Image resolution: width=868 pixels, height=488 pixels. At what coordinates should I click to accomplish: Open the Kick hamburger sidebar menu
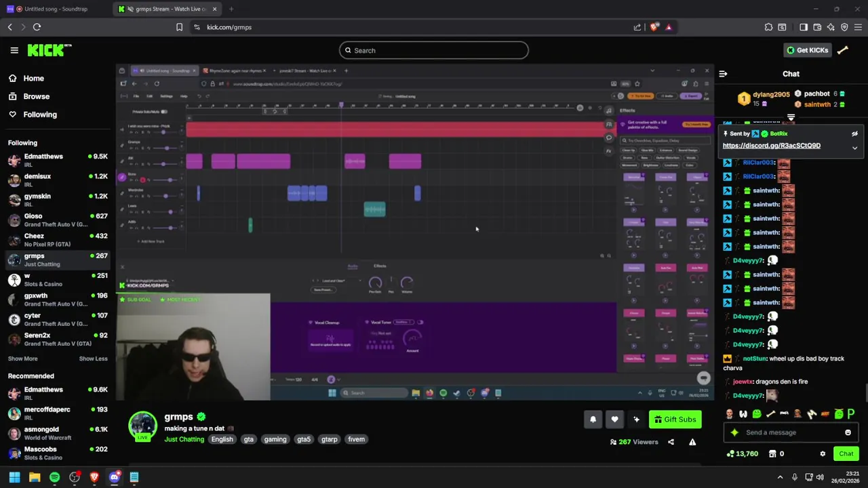coord(14,50)
